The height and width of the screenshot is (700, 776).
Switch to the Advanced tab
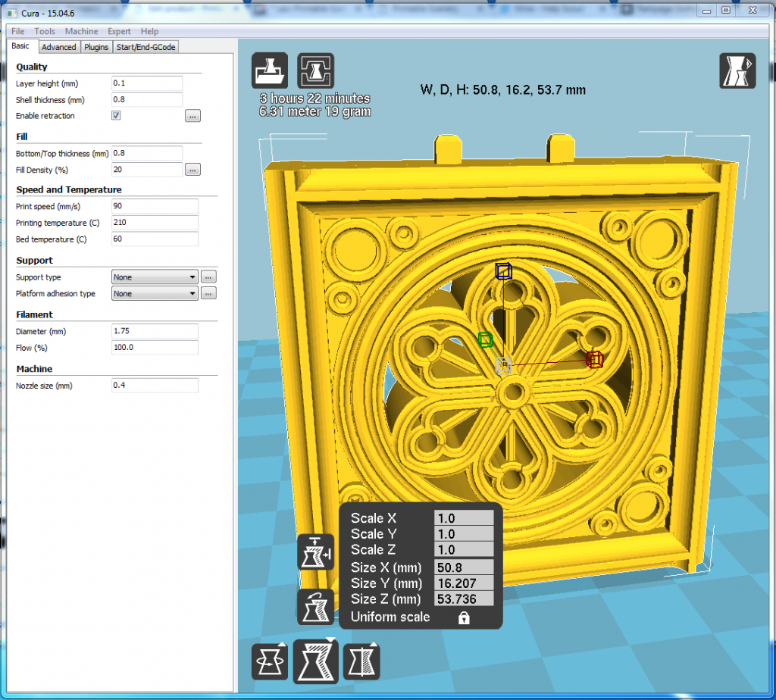point(58,46)
